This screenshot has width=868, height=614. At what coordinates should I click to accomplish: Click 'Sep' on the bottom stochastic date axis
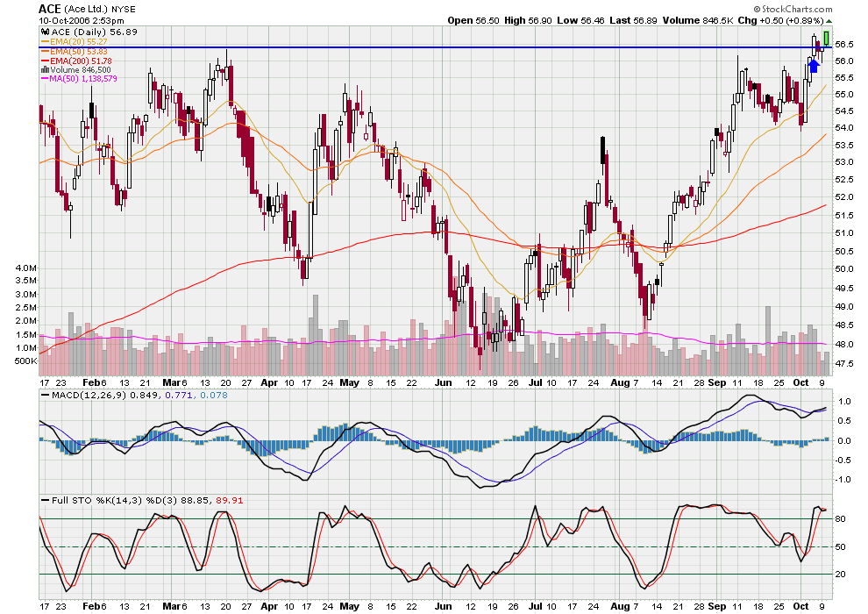717,606
